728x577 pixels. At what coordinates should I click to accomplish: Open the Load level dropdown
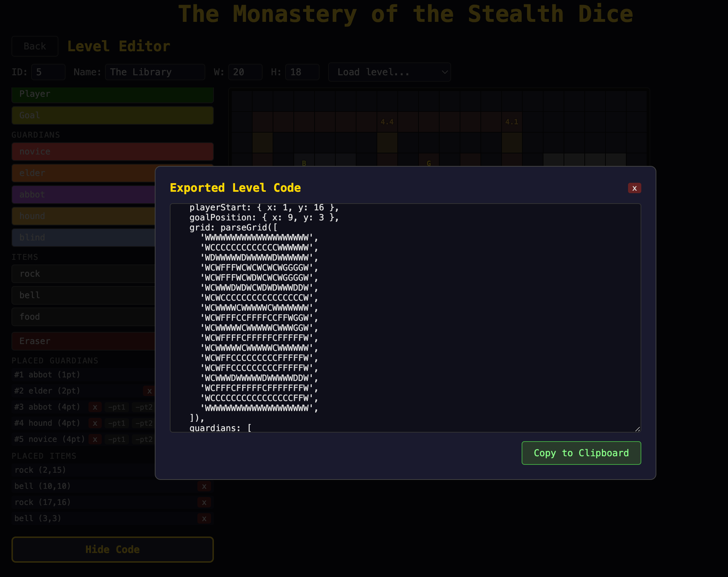click(x=389, y=72)
